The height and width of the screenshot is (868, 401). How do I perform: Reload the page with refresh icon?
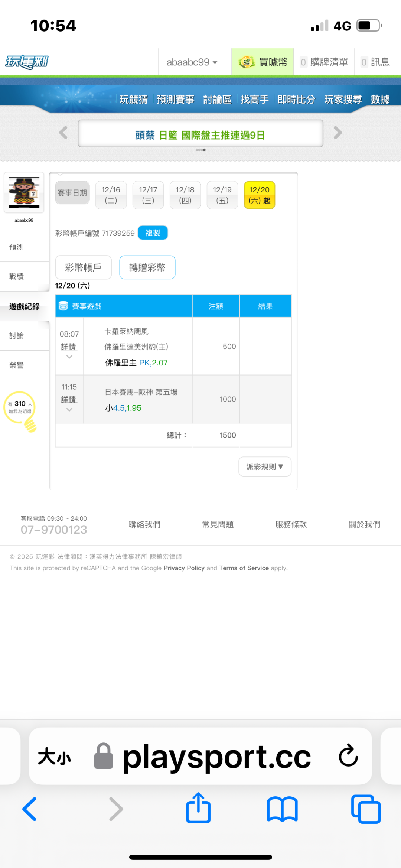348,755
